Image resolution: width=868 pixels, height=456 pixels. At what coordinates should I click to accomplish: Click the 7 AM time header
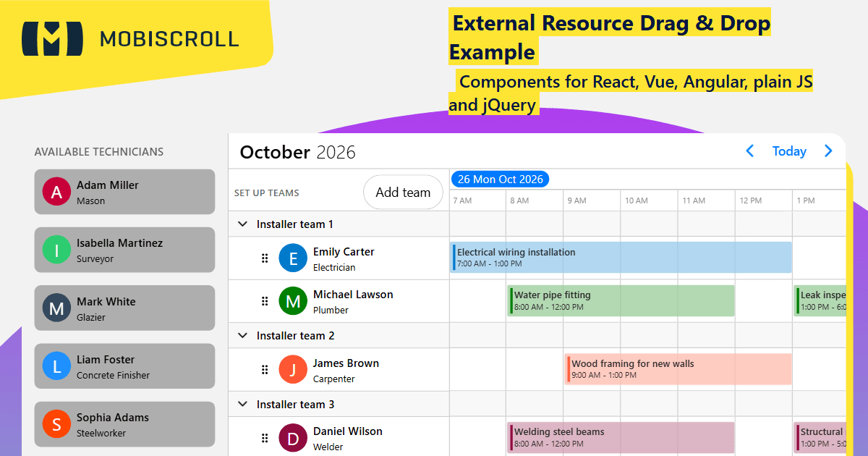(x=461, y=200)
